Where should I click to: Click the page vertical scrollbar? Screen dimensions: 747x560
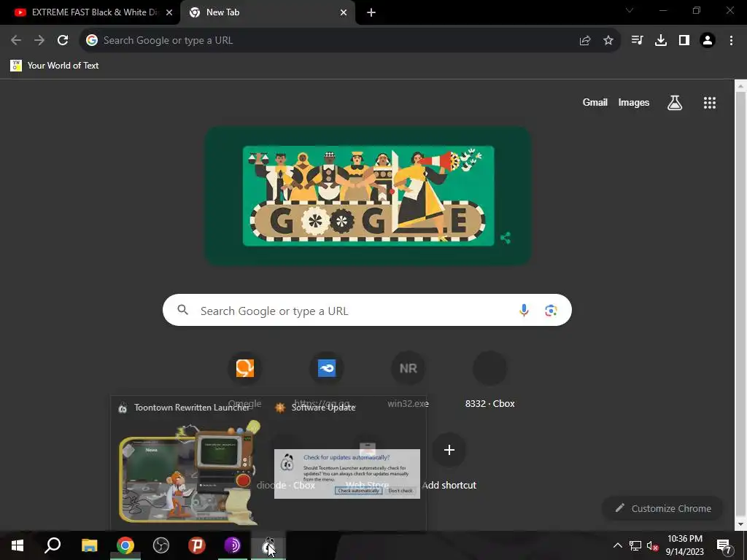pyautogui.click(x=740, y=305)
